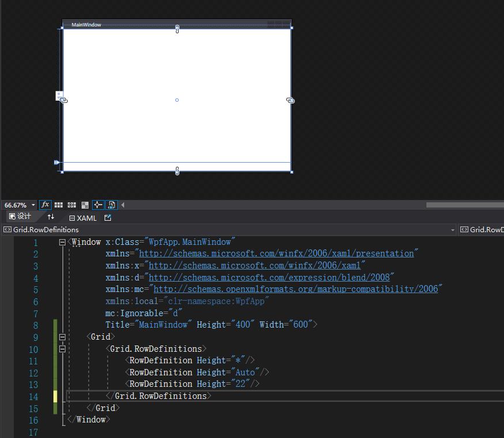The width and height of the screenshot is (504, 438).
Task: Open the expression/blend/2008 link
Action: pyautogui.click(x=270, y=278)
